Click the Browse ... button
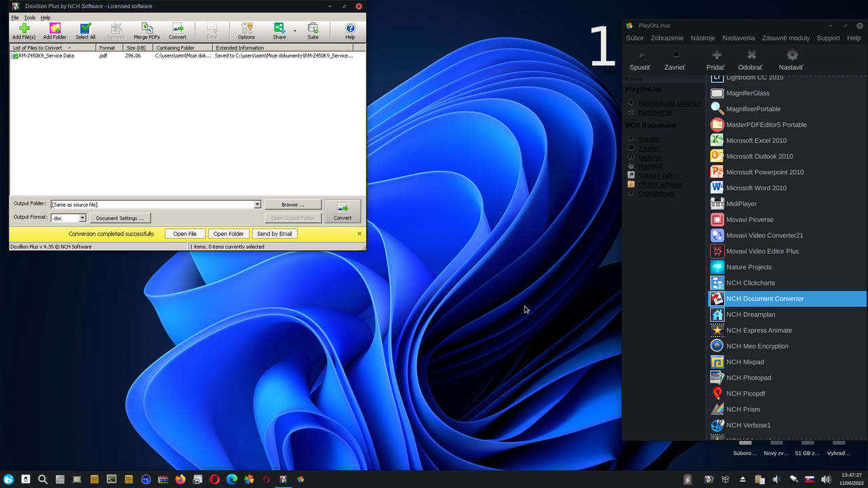868x488 pixels. (293, 205)
